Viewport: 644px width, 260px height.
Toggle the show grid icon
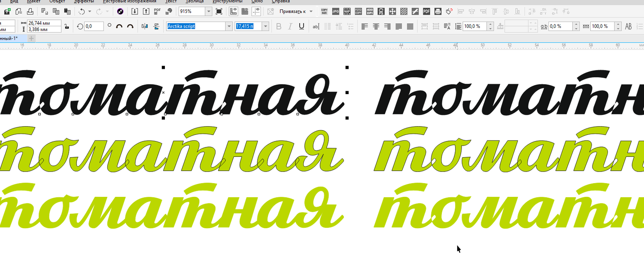click(245, 11)
